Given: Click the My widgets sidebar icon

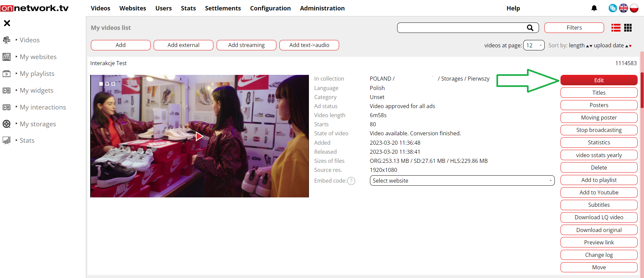Looking at the screenshot, I should 6,90.
